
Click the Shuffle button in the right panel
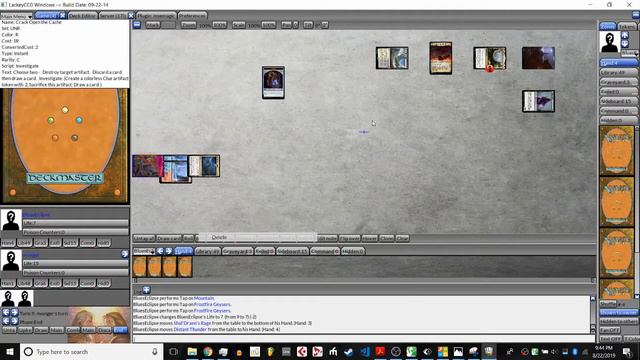(608, 304)
